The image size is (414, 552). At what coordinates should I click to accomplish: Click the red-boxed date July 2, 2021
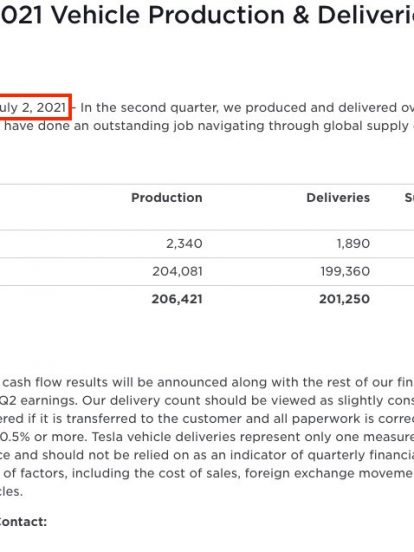pyautogui.click(x=33, y=107)
